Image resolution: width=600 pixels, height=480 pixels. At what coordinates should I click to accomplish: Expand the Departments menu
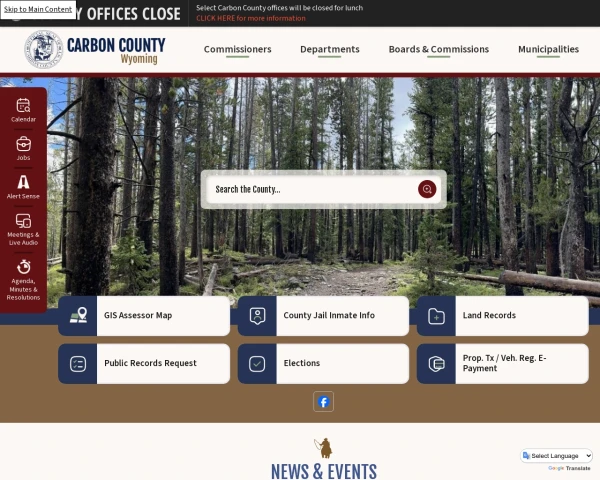tap(330, 49)
